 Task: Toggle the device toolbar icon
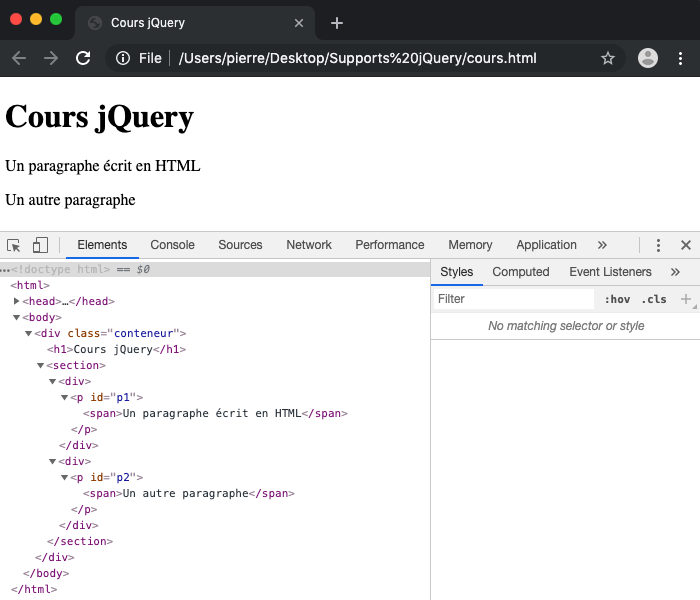click(40, 245)
